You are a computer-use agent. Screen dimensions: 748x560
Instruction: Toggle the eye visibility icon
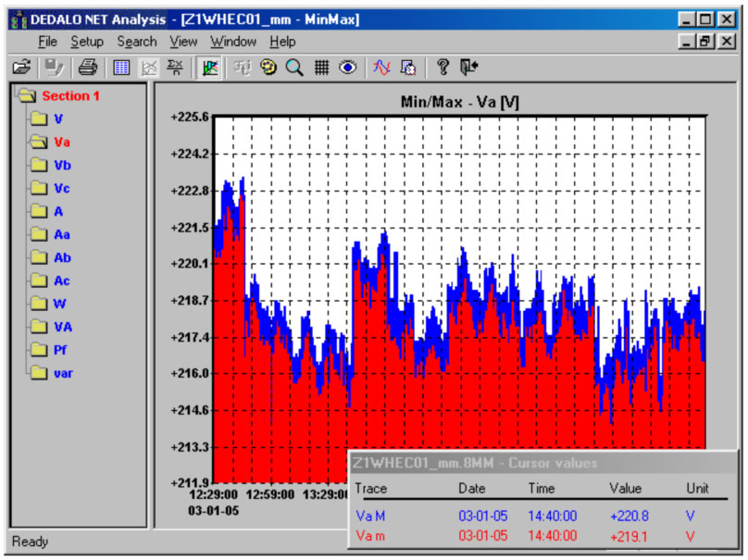tap(348, 68)
